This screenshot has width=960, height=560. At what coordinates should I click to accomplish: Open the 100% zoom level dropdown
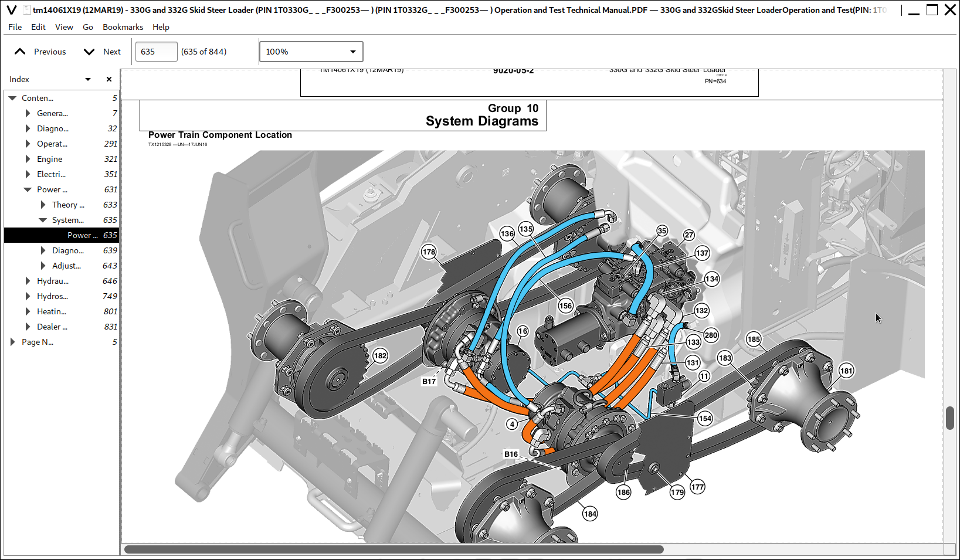[x=353, y=52]
